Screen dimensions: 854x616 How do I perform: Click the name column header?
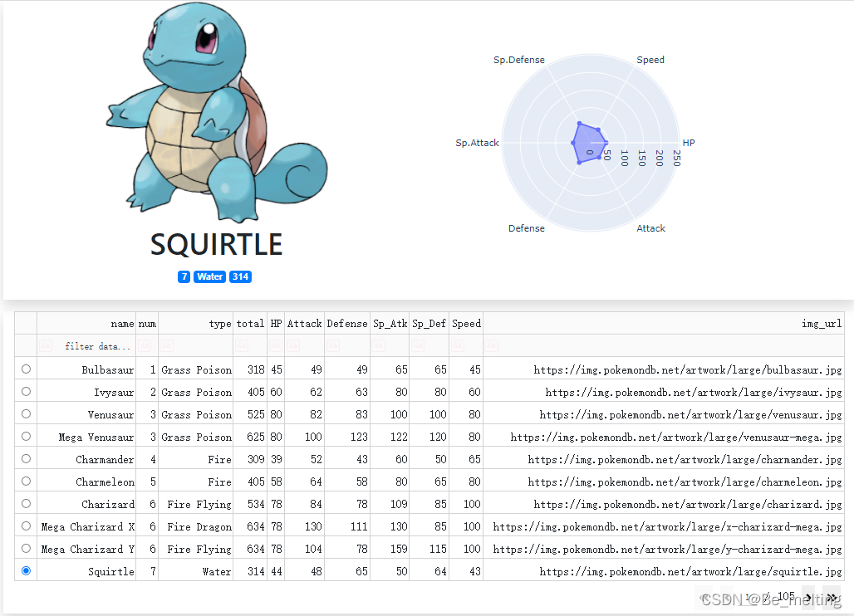86,323
